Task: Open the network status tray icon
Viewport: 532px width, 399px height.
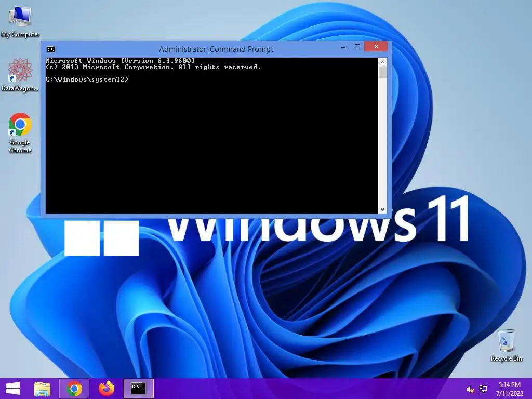Action: (483, 389)
